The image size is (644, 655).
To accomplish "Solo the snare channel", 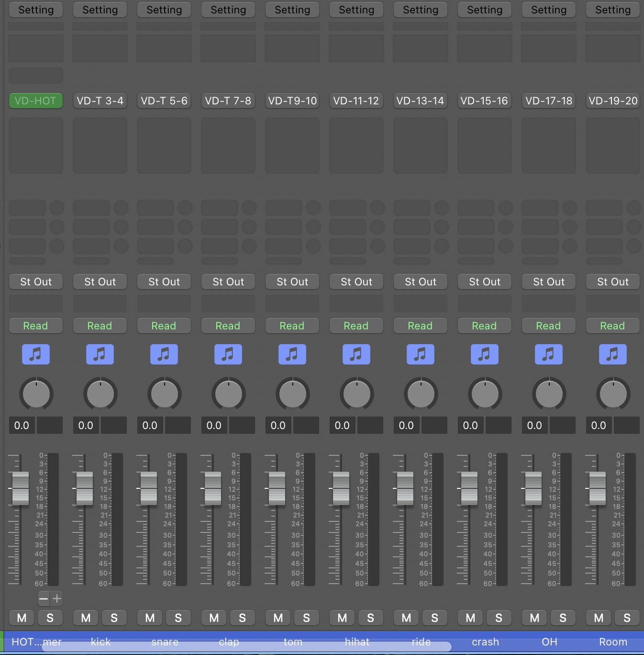I will click(x=178, y=618).
